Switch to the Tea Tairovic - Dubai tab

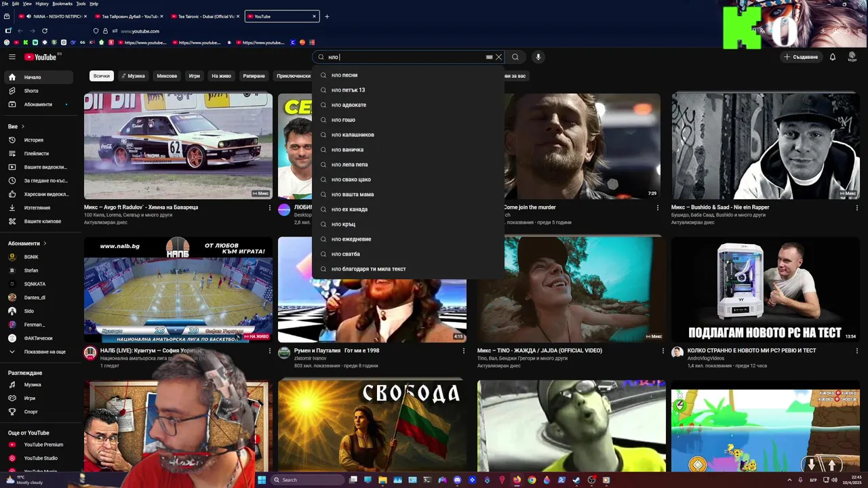pos(205,16)
